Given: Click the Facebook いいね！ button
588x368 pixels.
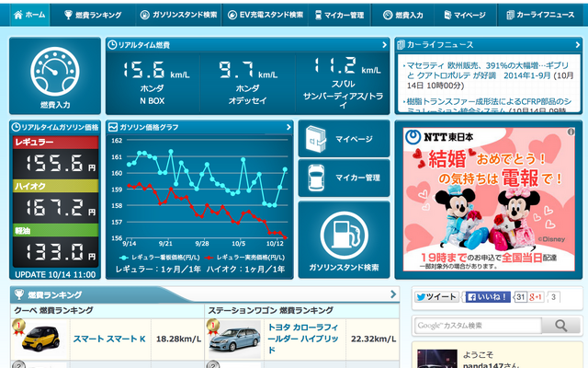Looking at the screenshot, I should (x=488, y=297).
